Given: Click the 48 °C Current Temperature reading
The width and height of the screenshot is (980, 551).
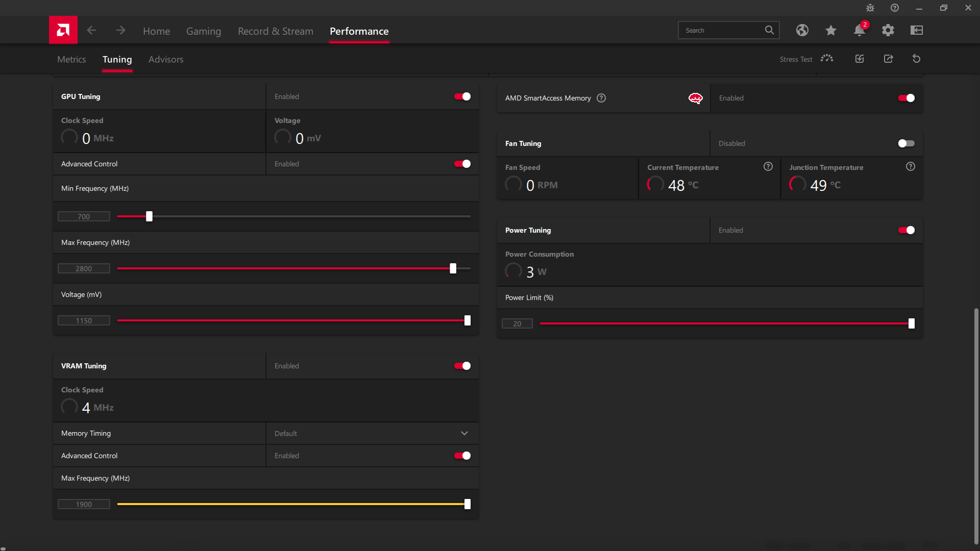Looking at the screenshot, I should (683, 185).
